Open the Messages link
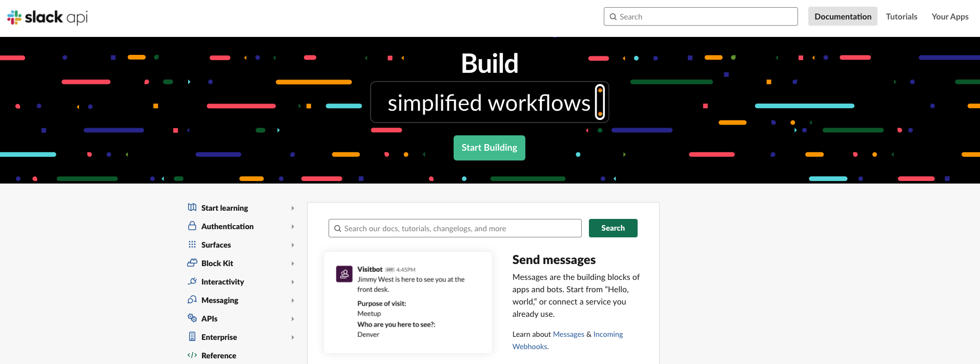This screenshot has height=364, width=980. [x=568, y=334]
